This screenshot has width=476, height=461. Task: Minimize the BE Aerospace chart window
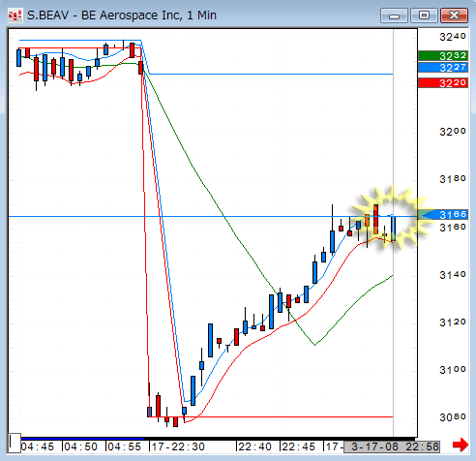[x=394, y=15]
